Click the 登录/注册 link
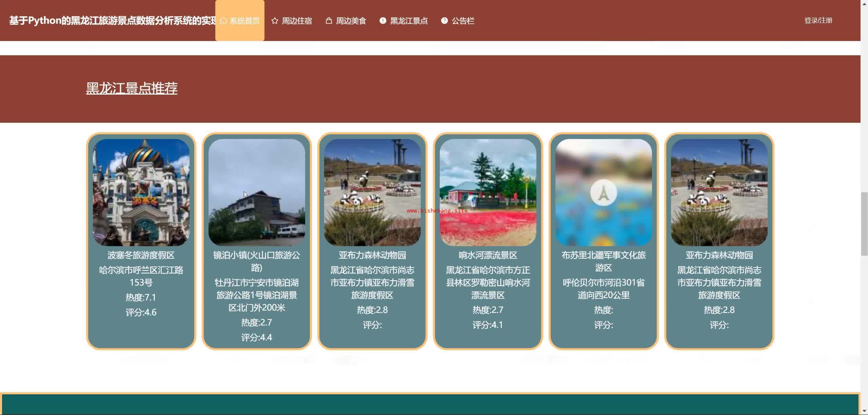Viewport: 868px width, 415px height. tap(818, 20)
